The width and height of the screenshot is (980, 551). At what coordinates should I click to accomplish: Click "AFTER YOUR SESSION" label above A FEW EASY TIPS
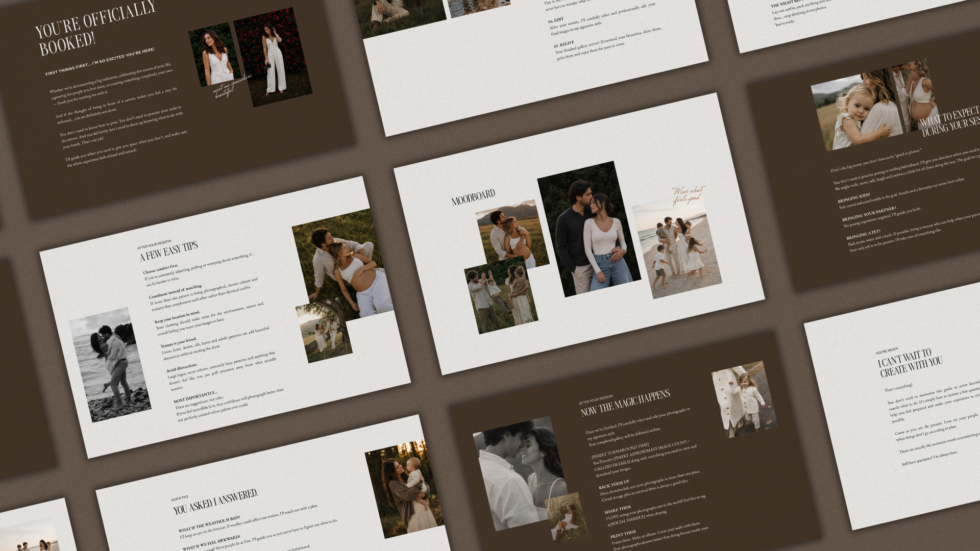154,243
